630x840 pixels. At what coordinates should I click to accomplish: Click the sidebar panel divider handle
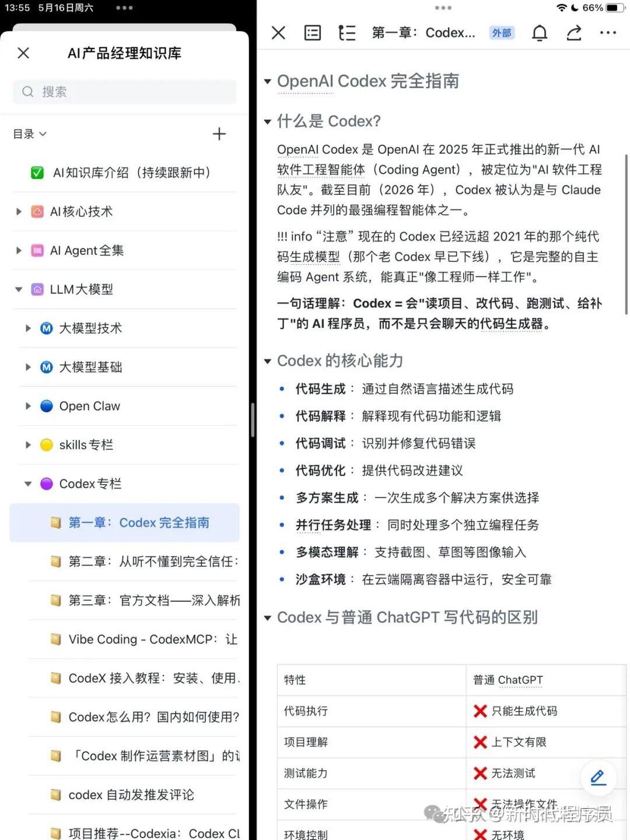tap(253, 420)
